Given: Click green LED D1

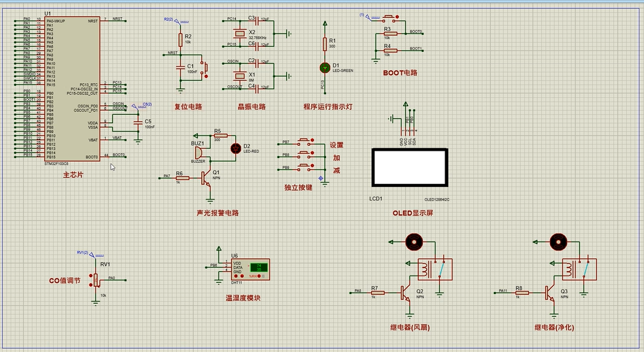Looking at the screenshot, I should (x=325, y=68).
